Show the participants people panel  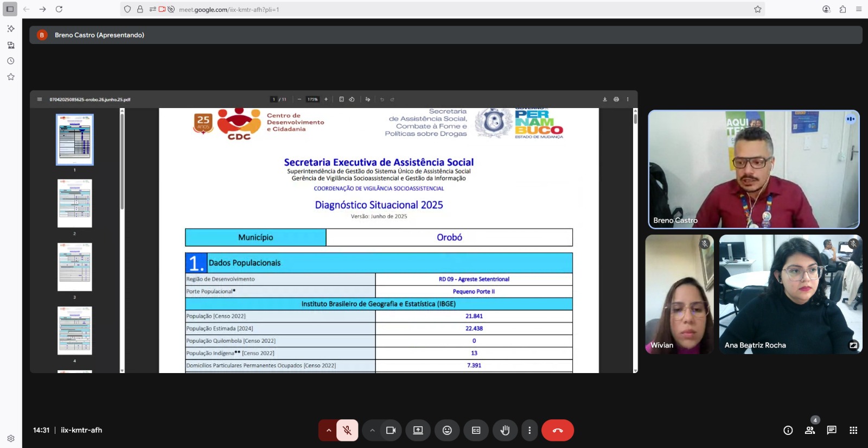pyautogui.click(x=809, y=430)
